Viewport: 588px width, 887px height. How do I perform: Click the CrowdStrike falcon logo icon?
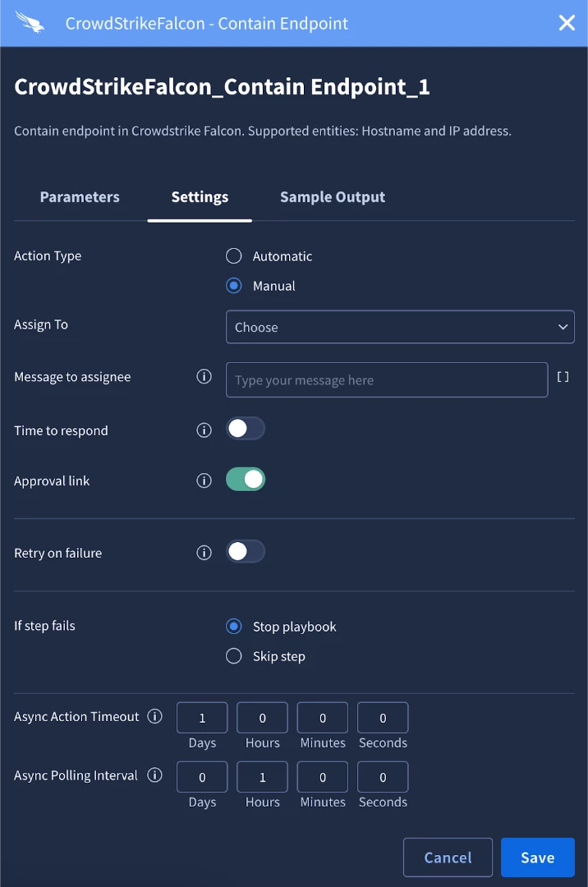click(30, 23)
